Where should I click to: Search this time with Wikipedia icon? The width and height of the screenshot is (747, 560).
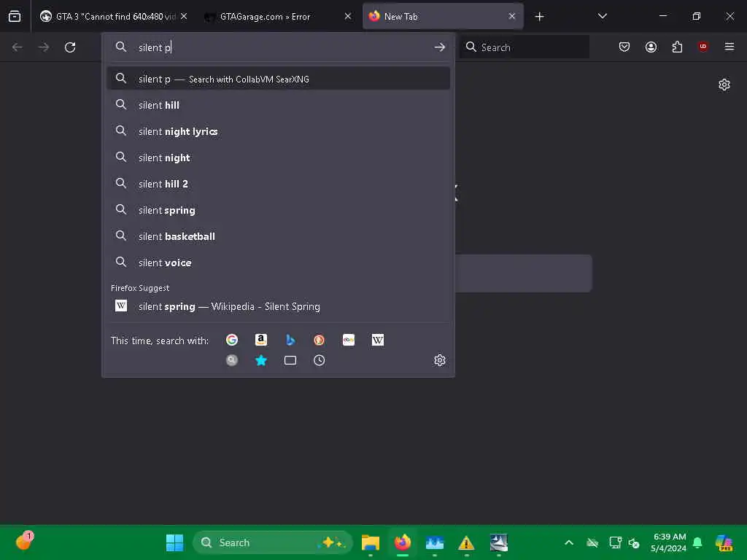click(x=378, y=340)
